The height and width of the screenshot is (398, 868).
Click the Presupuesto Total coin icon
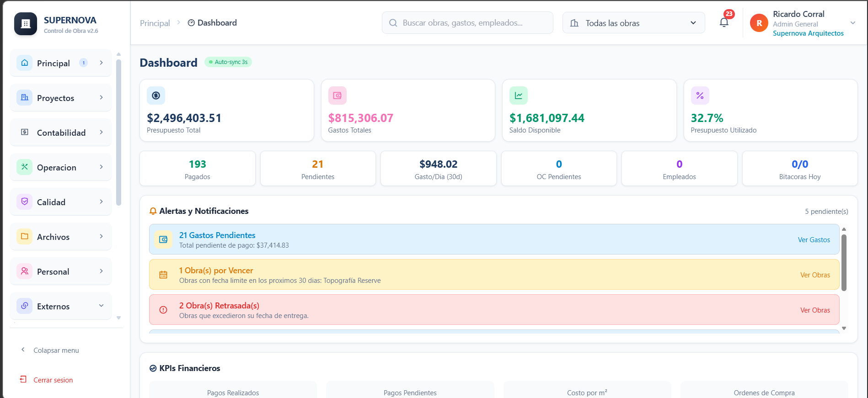pos(156,96)
